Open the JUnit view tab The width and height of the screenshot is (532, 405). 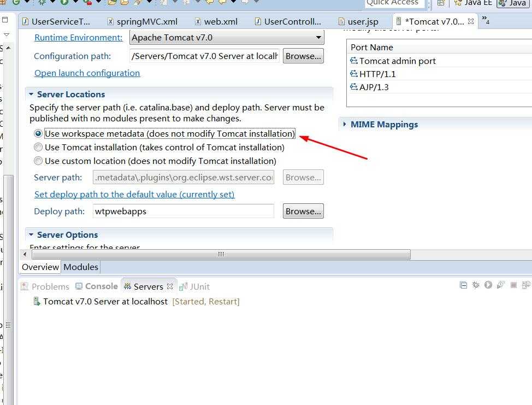pyautogui.click(x=194, y=287)
